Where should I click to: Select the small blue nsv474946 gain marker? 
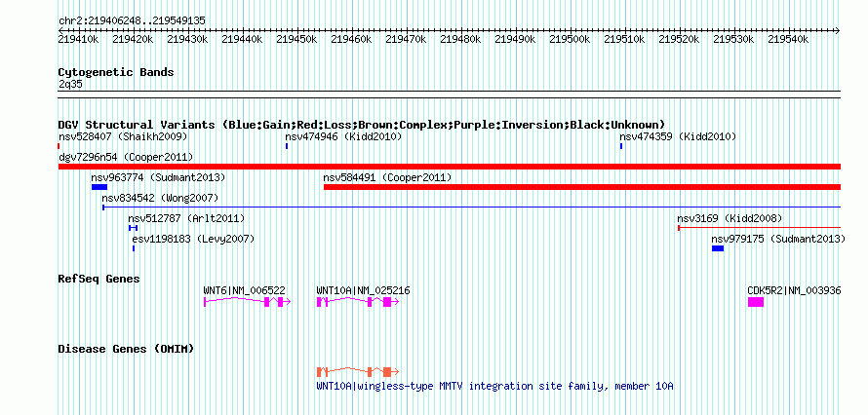(287, 146)
